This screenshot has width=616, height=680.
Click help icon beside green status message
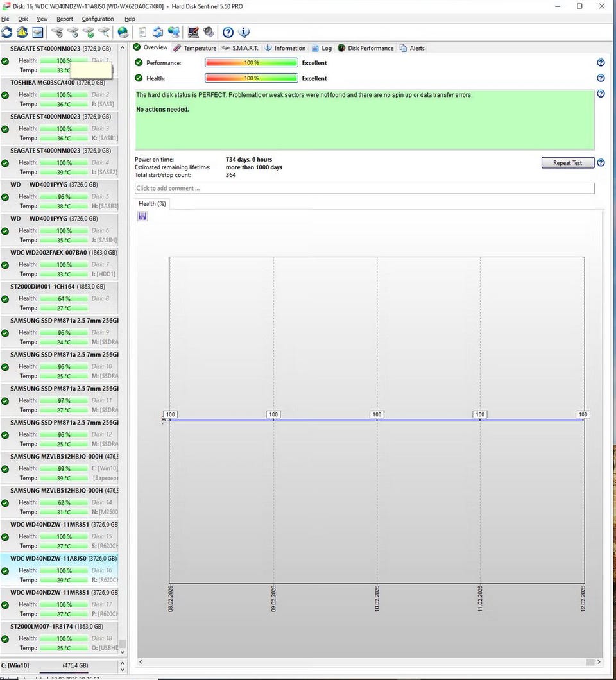601,94
